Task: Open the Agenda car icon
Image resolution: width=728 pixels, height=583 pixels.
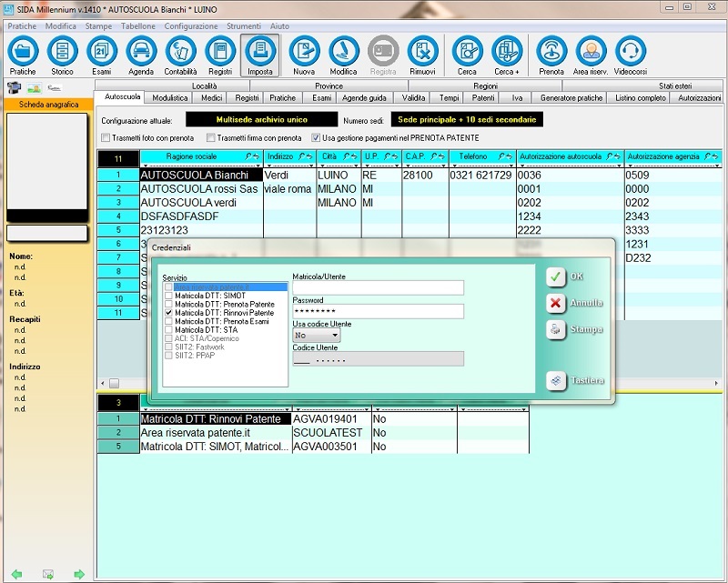Action: (141, 53)
